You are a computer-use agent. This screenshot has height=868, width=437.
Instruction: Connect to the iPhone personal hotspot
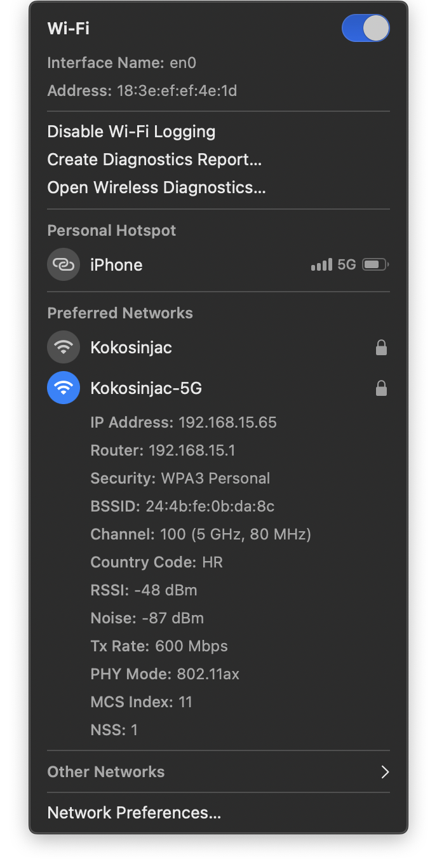pyautogui.click(x=116, y=265)
